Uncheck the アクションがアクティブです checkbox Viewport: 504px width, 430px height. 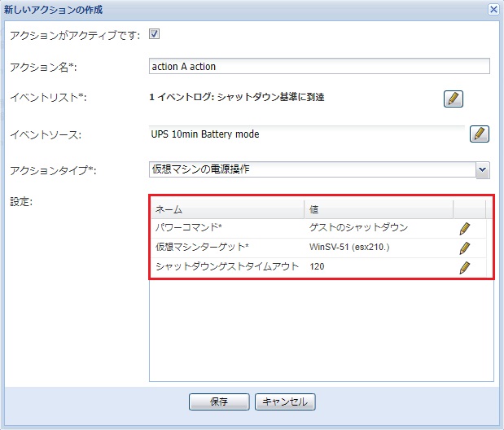click(154, 35)
